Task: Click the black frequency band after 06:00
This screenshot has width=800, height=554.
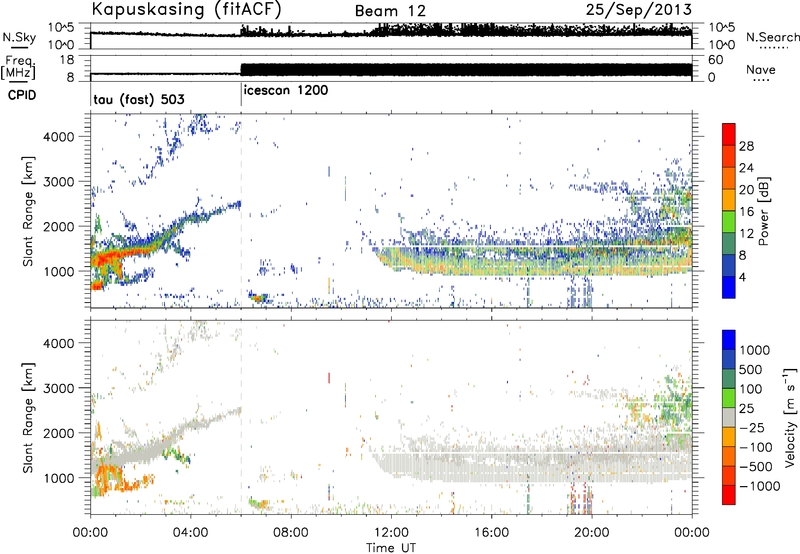Action: (466, 70)
